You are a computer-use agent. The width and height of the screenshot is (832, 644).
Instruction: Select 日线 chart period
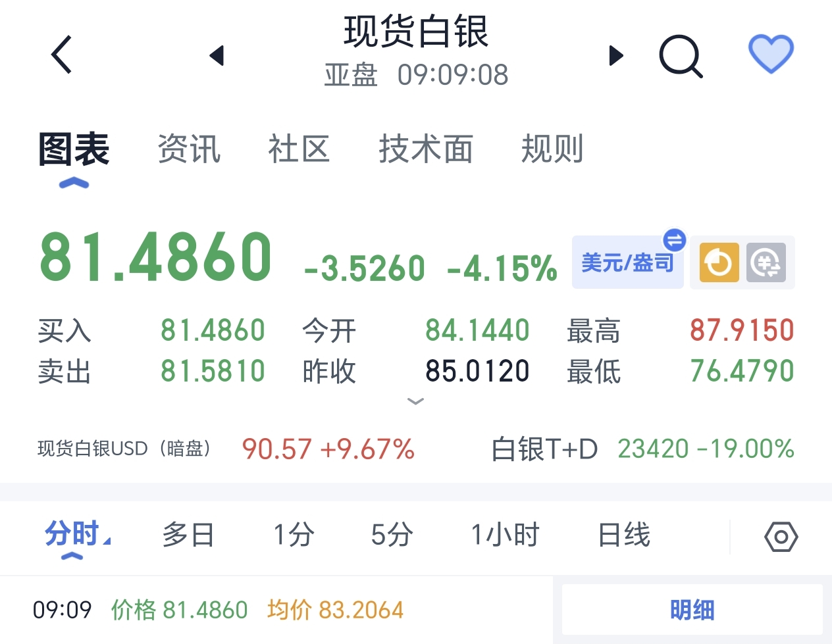[623, 535]
